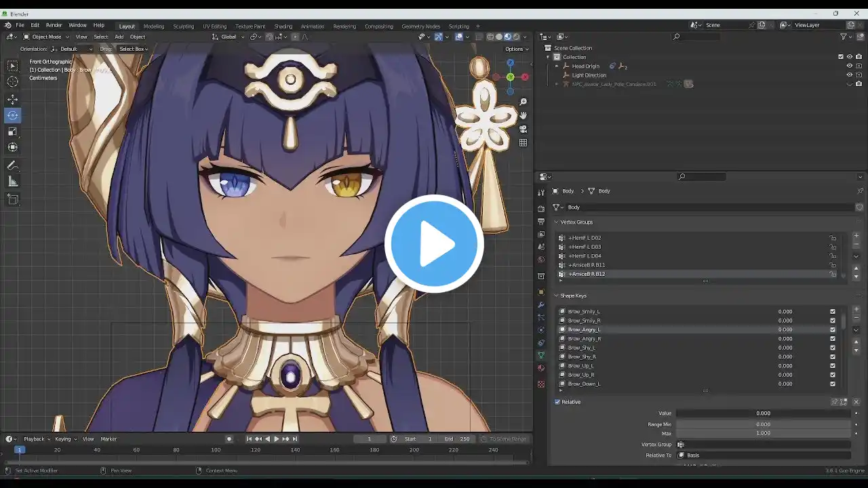868x488 pixels.
Task: Open the Object Mode dropdown
Action: [46, 37]
